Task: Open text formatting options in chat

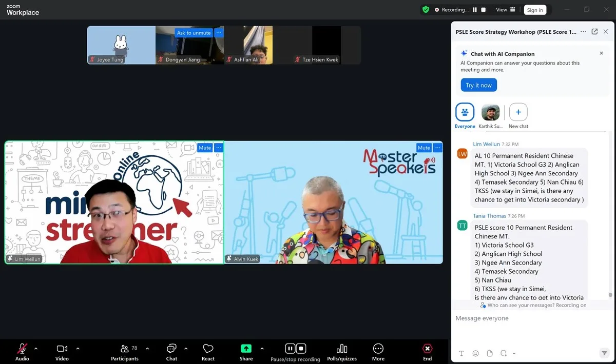Action: pos(461,353)
